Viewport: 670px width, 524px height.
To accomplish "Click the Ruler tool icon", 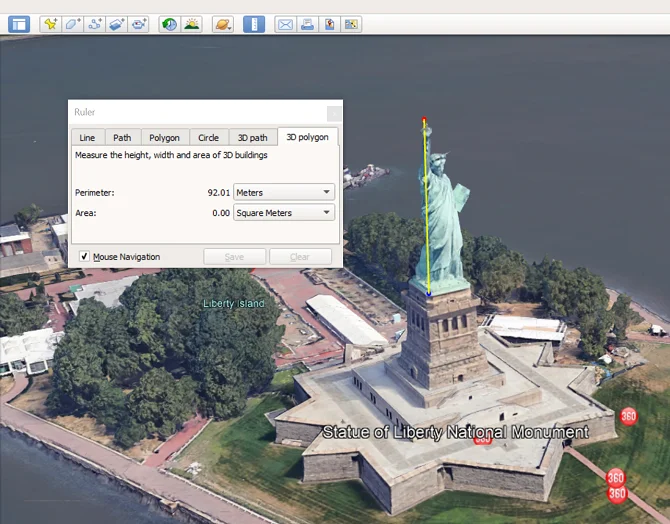I will (x=254, y=24).
